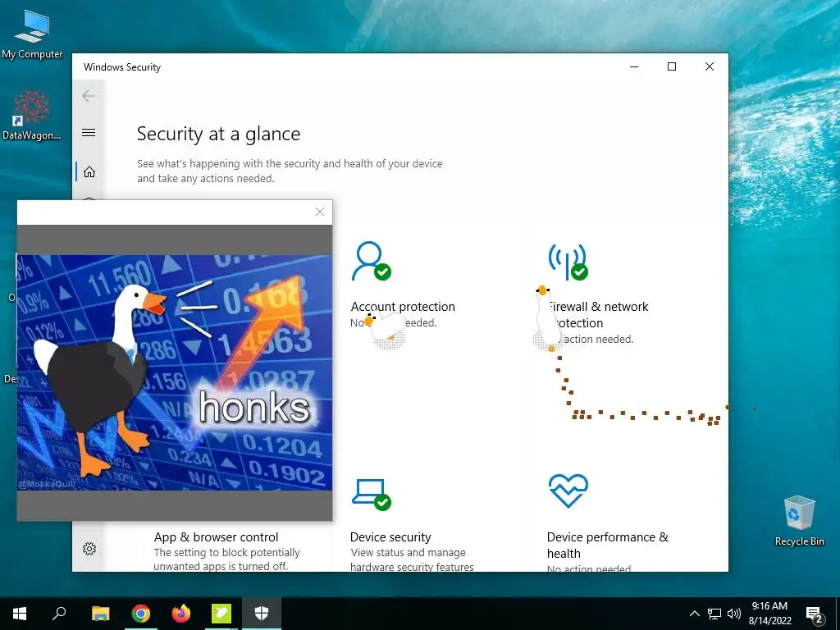Open the Windows Start menu

(20, 614)
